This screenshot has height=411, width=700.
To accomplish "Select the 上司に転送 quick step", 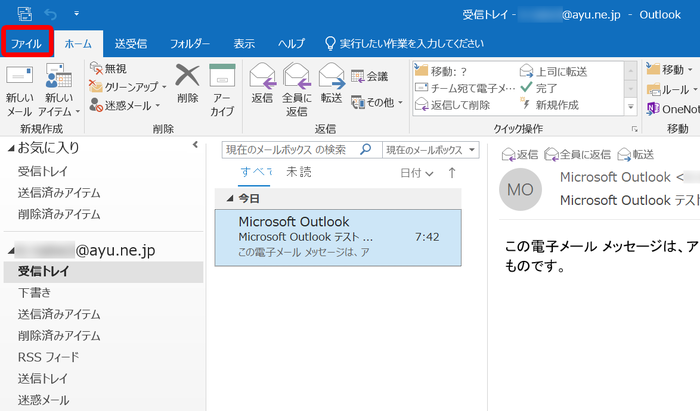I will point(554,71).
